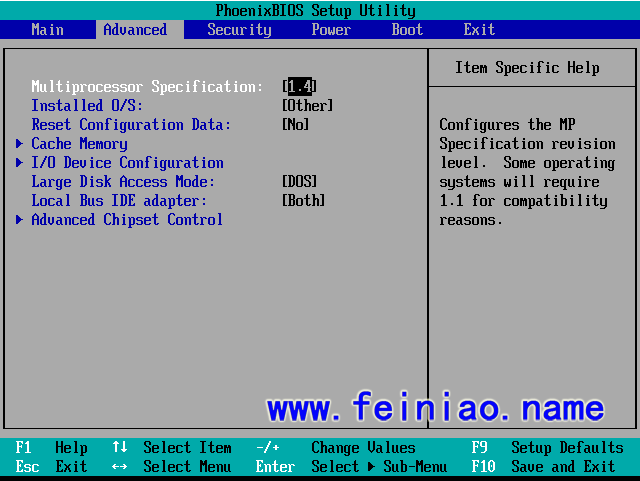
Task: Click the Enter Select Sub-Menu hint
Action: point(351,467)
